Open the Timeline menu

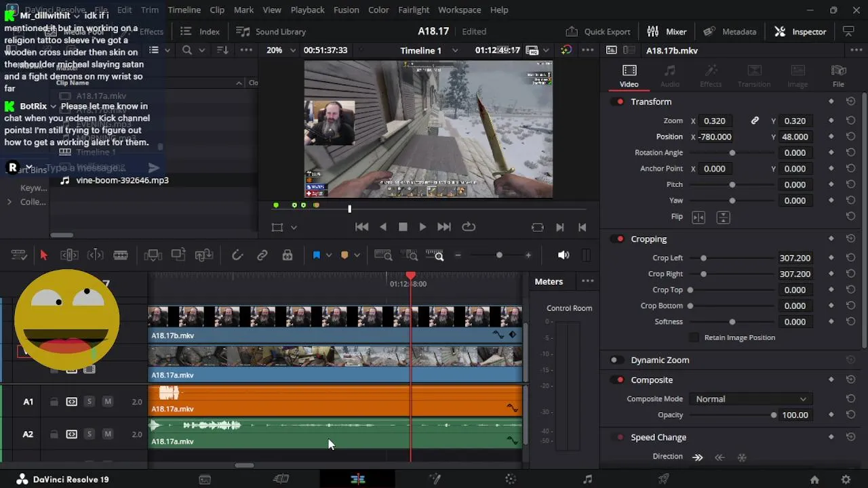click(x=184, y=9)
